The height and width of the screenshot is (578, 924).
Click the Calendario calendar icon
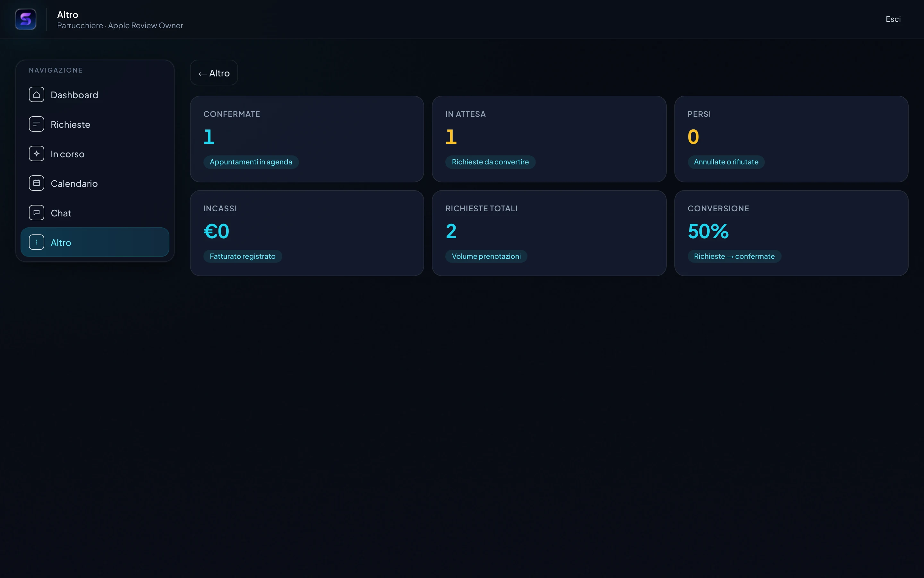(37, 183)
